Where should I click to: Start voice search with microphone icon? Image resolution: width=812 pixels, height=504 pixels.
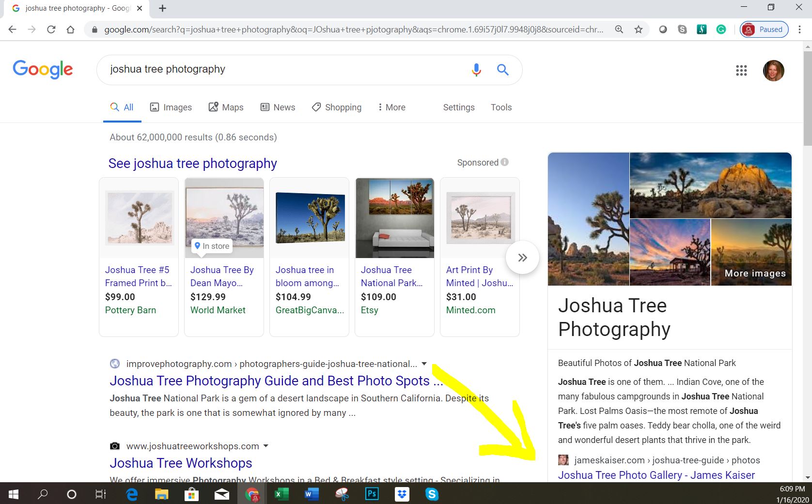(x=476, y=70)
